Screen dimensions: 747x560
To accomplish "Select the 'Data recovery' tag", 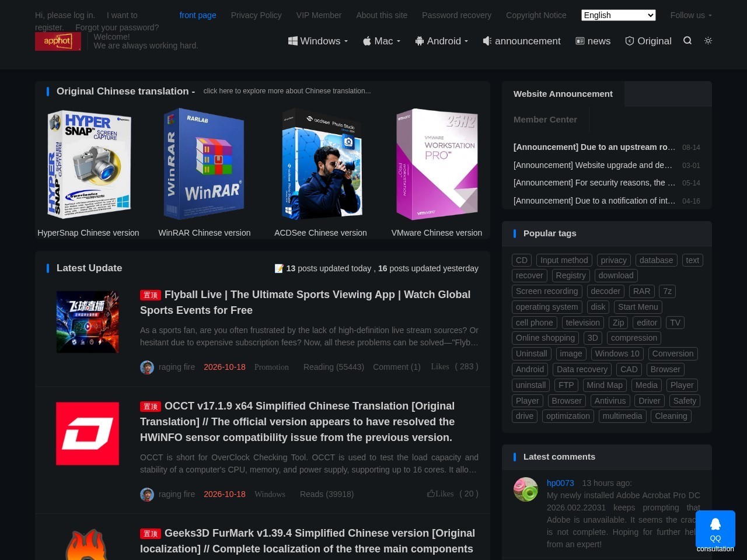I will coord(582,369).
